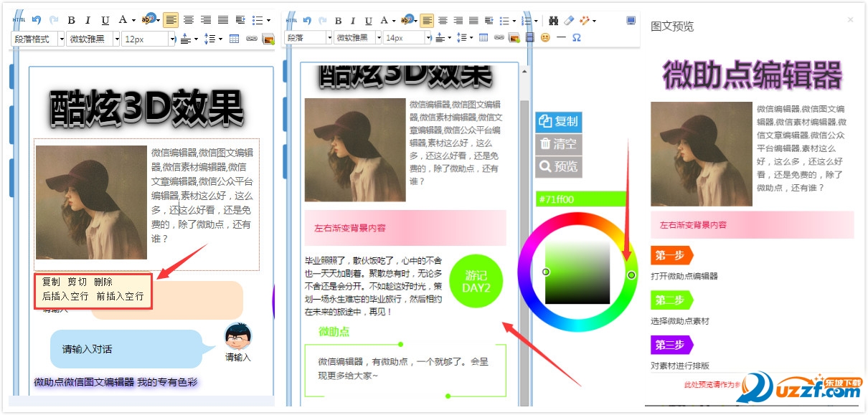
Task: Choose 前插入空行 in the context menu
Action: pyautogui.click(x=121, y=296)
